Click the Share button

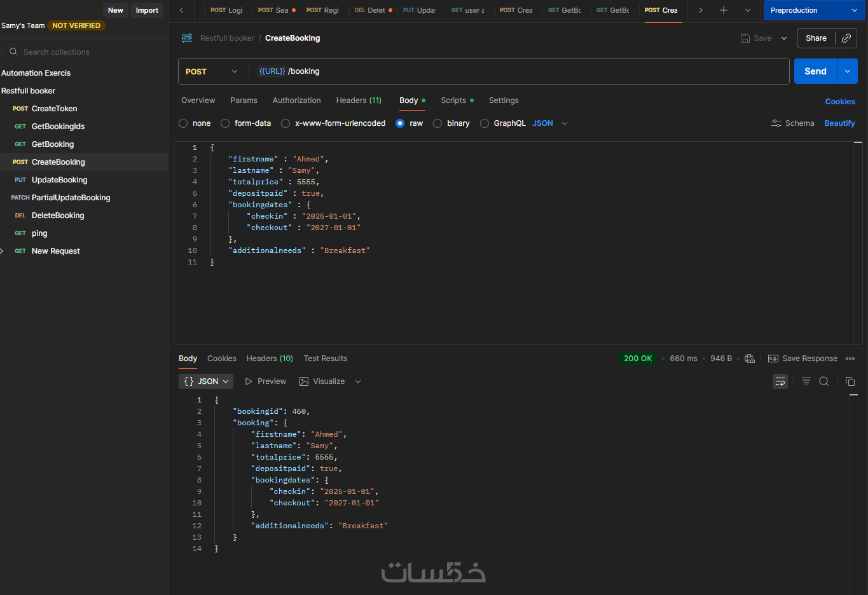(816, 38)
